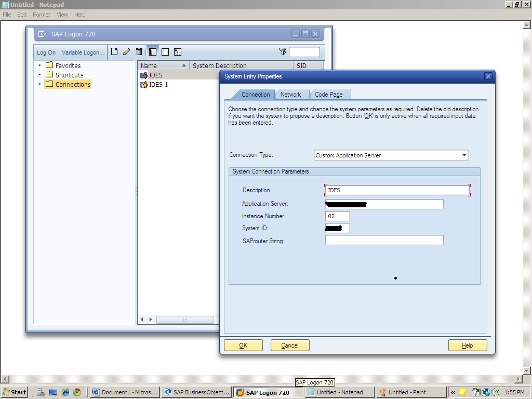Open the Notepad Format menu

pos(42,15)
